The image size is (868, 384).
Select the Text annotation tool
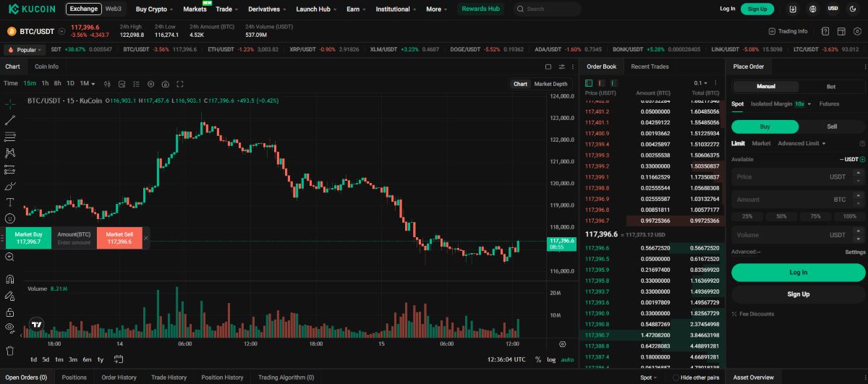coord(10,202)
